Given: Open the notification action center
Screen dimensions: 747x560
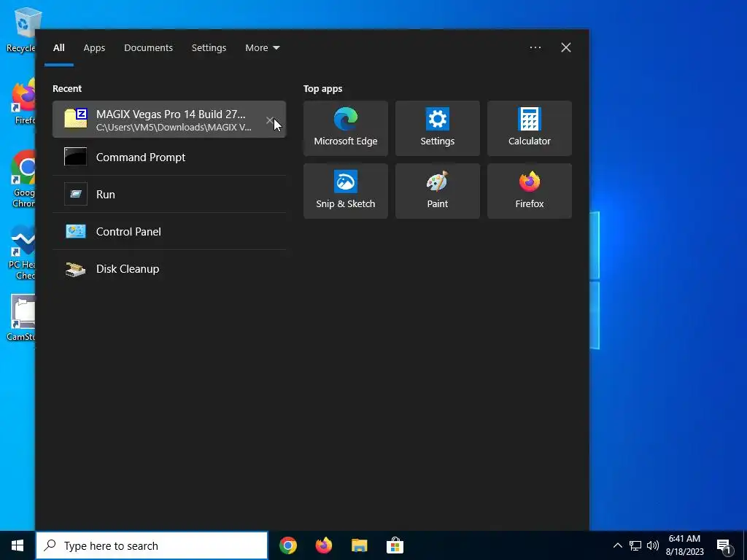Looking at the screenshot, I should coord(724,547).
